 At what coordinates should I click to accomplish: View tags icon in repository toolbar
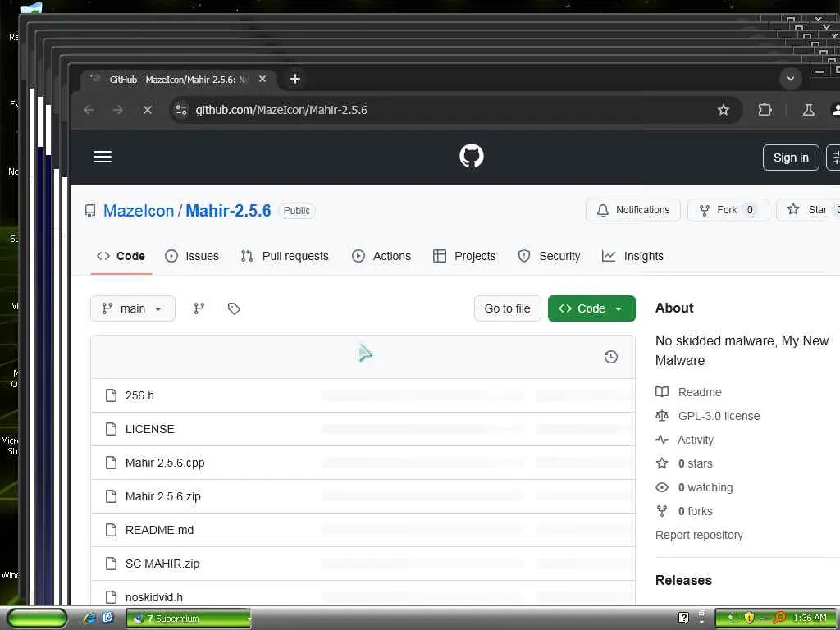tap(234, 308)
